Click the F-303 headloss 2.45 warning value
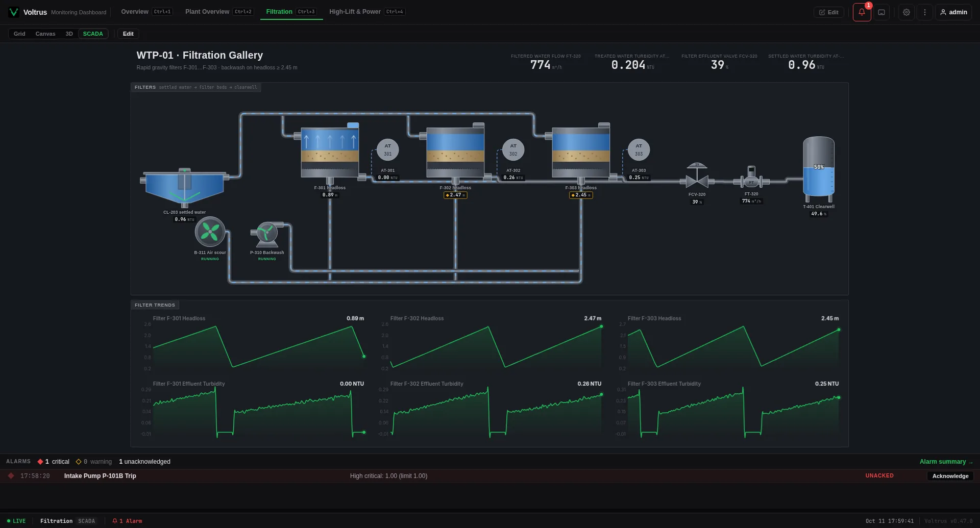 coord(581,195)
